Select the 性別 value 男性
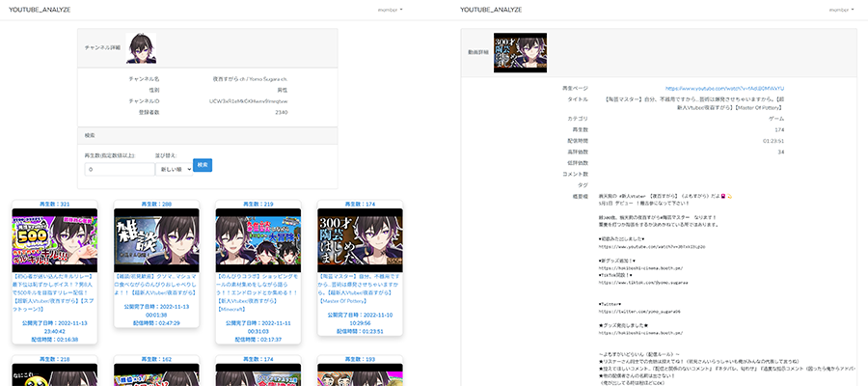Viewport: 868px width, 386px height. tap(283, 91)
